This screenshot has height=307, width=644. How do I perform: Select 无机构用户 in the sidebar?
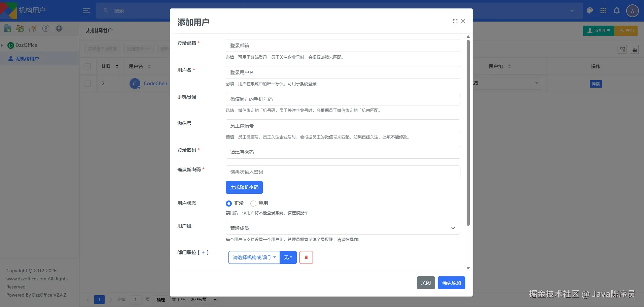(39, 59)
